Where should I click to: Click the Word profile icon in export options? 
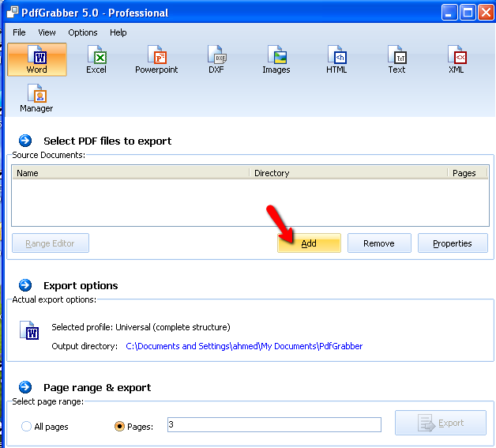(29, 330)
